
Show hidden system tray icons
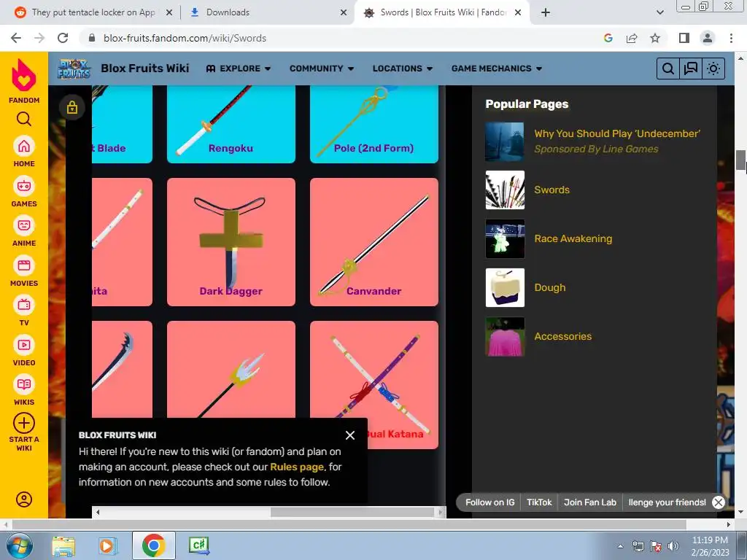click(620, 546)
